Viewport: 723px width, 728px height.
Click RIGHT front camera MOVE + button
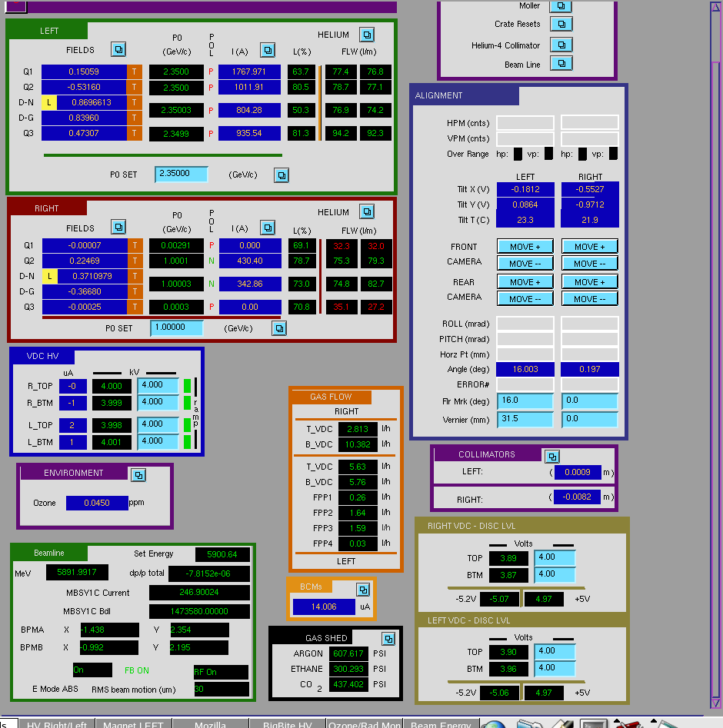[590, 247]
